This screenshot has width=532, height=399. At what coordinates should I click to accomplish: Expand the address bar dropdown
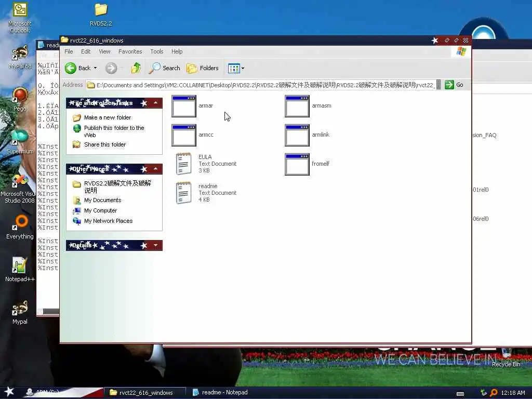(438, 85)
